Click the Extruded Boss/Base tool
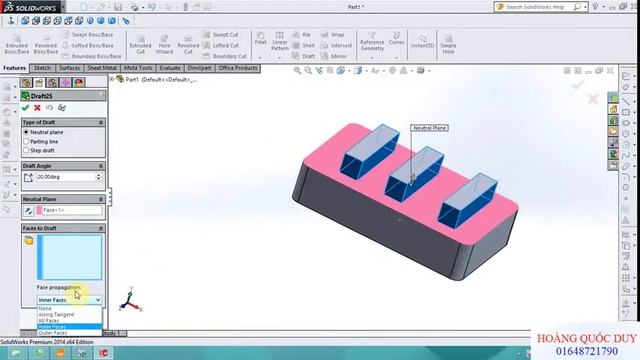640x360 pixels. 17,44
